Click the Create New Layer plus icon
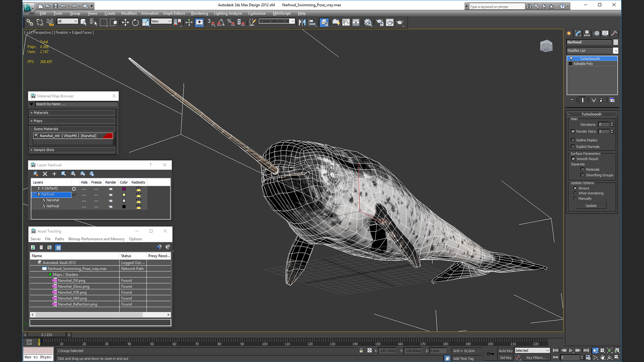Screen dimensions: 644x362 pos(54,174)
